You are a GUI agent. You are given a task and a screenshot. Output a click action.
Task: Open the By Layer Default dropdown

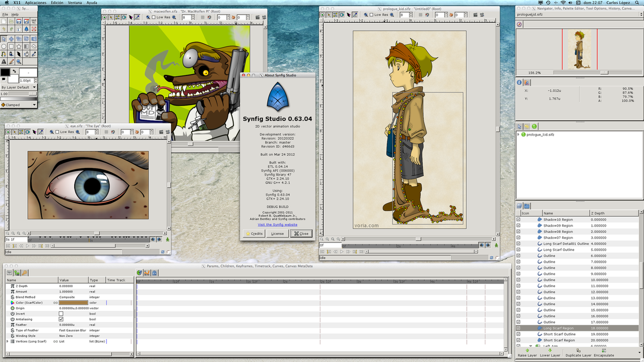coord(19,87)
